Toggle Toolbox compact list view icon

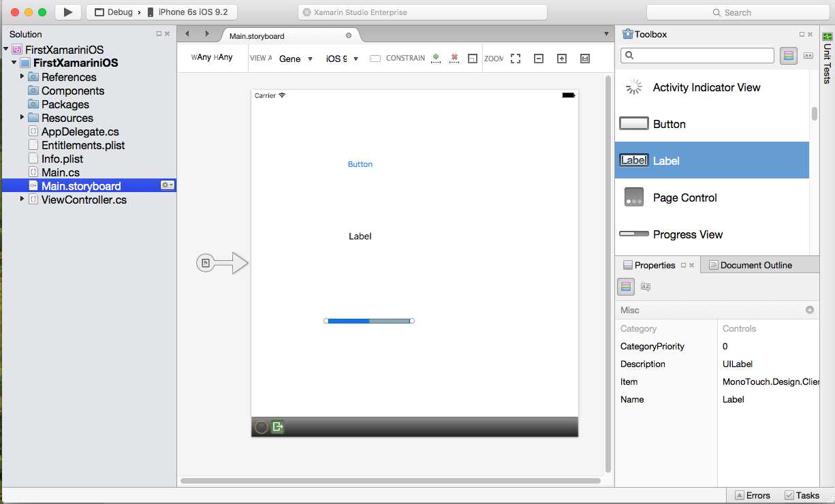[808, 56]
